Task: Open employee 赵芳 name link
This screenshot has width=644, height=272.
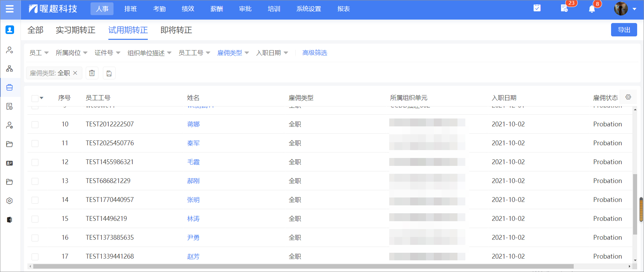Action: click(193, 257)
